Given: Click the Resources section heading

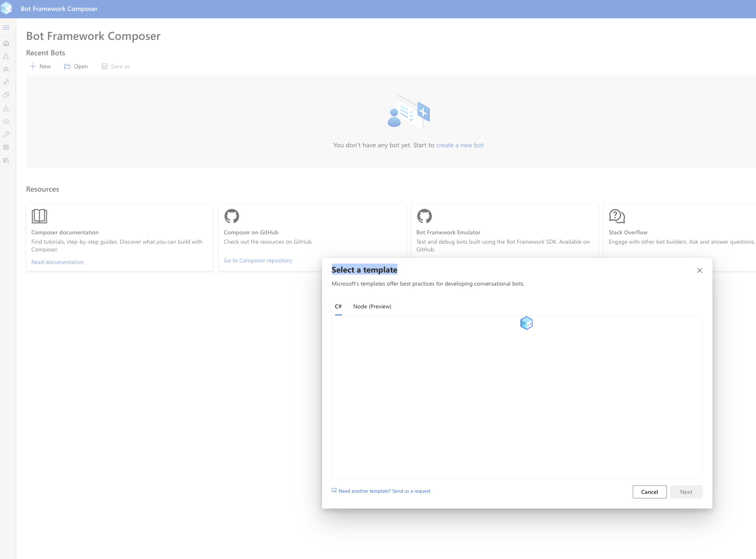Looking at the screenshot, I should pyautogui.click(x=43, y=189).
